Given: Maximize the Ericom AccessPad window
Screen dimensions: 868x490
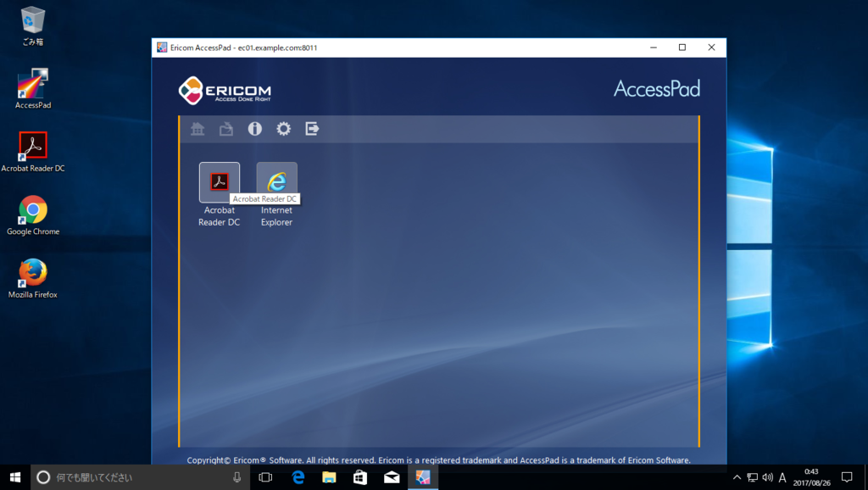Looking at the screenshot, I should click(x=682, y=47).
